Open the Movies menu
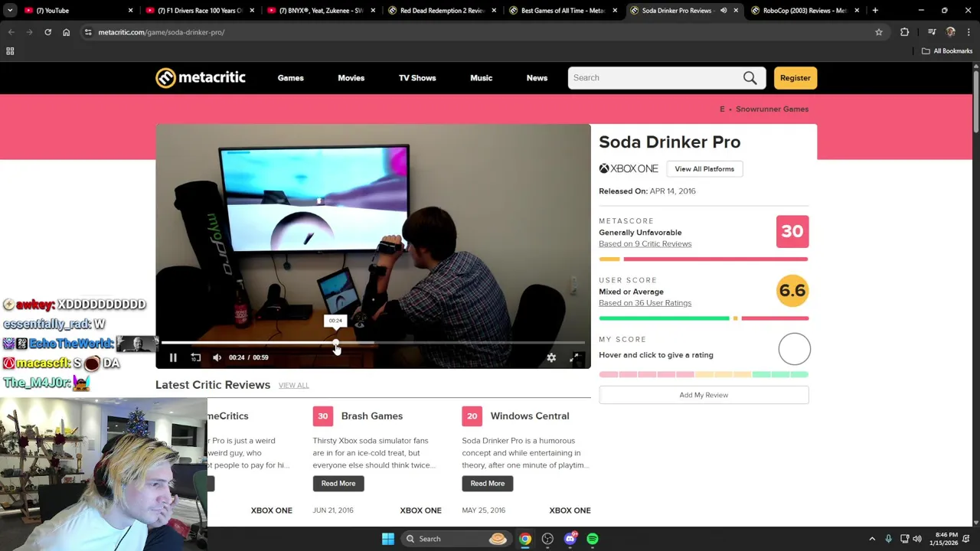Screen dimensions: 980x551 pos(351,78)
